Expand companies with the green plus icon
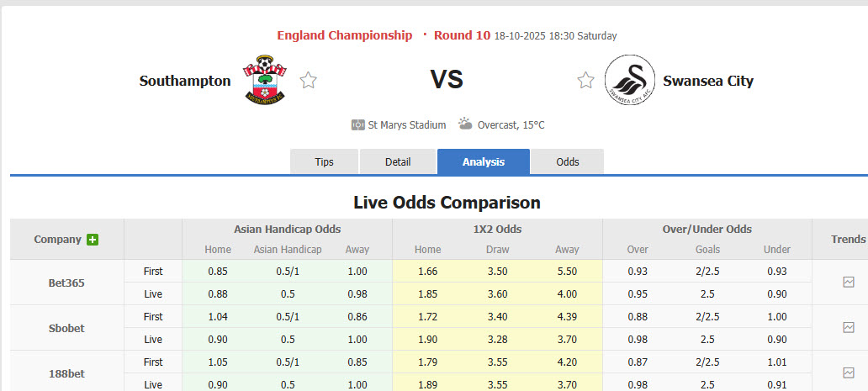The image size is (868, 391). [x=93, y=240]
